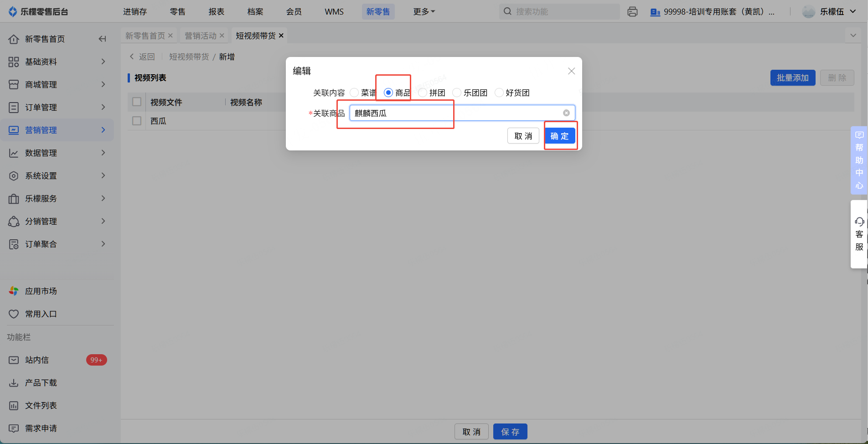Viewport: 868px width, 444px height.
Task: Click the 乐檬服务 briefcase icon
Action: (14, 199)
